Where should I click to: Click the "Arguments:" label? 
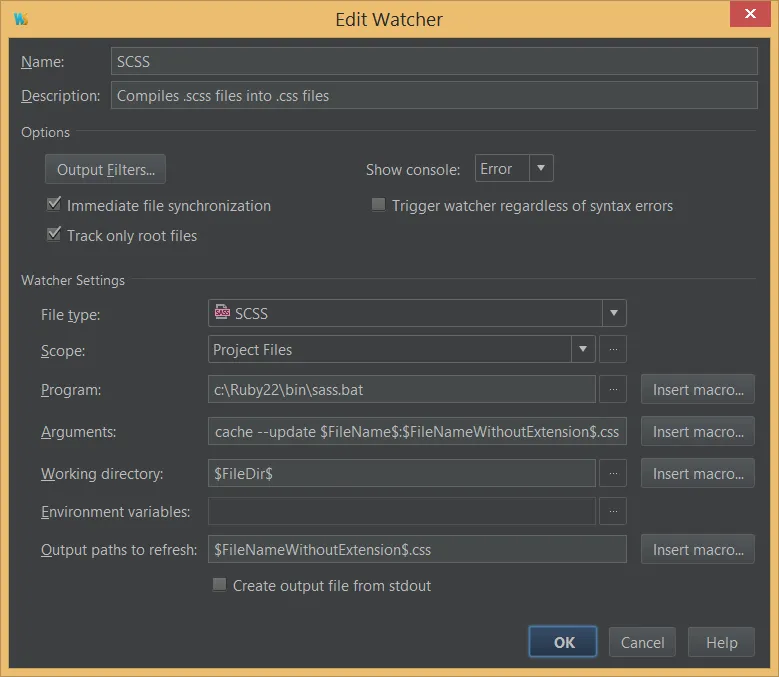click(x=78, y=432)
